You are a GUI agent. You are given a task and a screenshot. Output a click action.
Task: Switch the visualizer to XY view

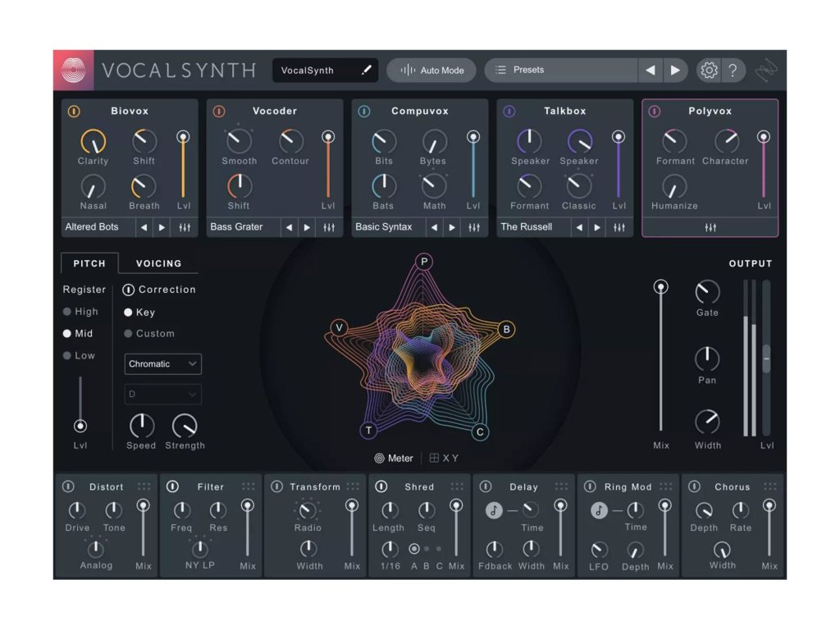coord(444,459)
